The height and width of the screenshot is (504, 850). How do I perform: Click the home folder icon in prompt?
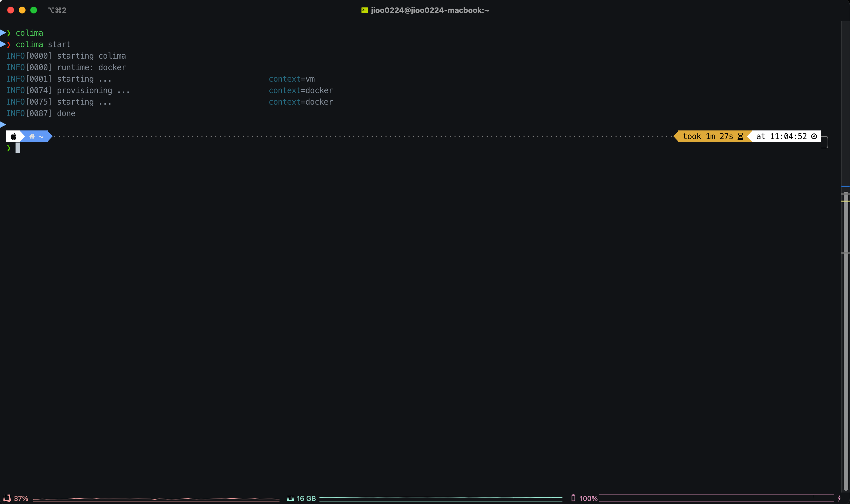pos(32,136)
